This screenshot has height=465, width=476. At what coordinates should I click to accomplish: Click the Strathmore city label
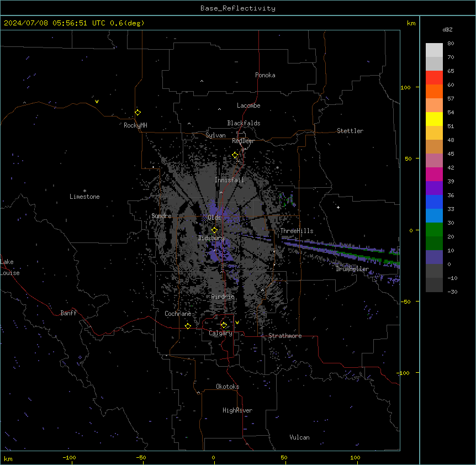285,336
